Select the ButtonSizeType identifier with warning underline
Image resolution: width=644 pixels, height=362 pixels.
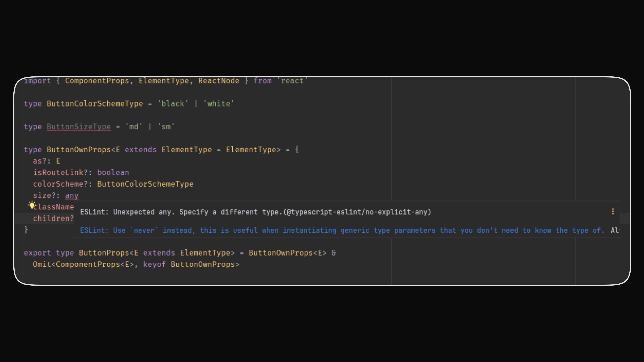pyautogui.click(x=78, y=126)
